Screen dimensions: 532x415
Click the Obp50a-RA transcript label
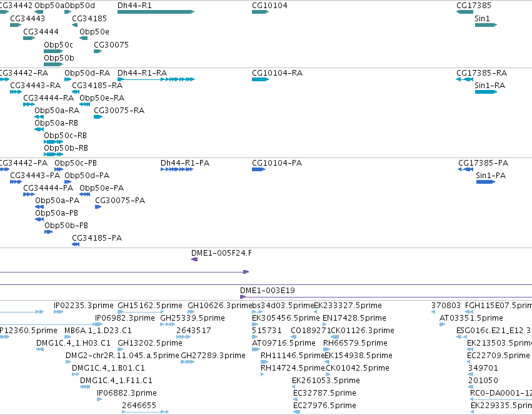point(57,111)
